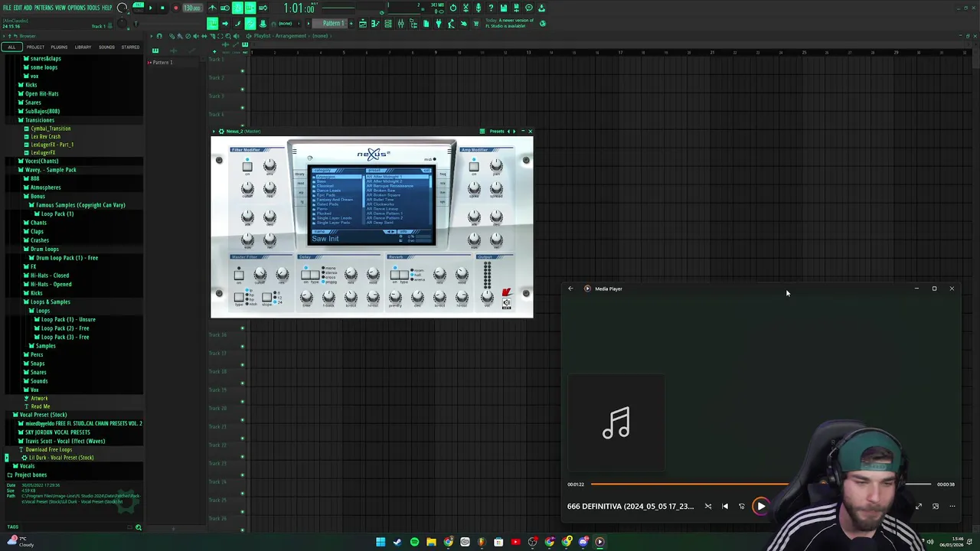
Task: Collapse the Transiciones folder in browser
Action: [38, 120]
